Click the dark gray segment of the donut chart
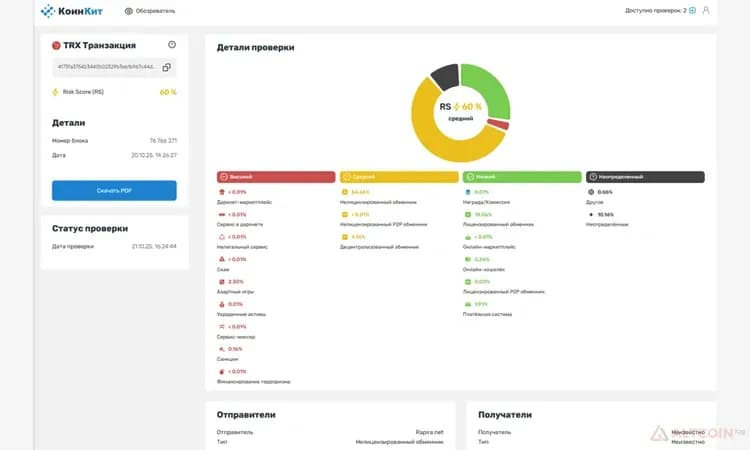The width and height of the screenshot is (750, 450). coord(446,77)
